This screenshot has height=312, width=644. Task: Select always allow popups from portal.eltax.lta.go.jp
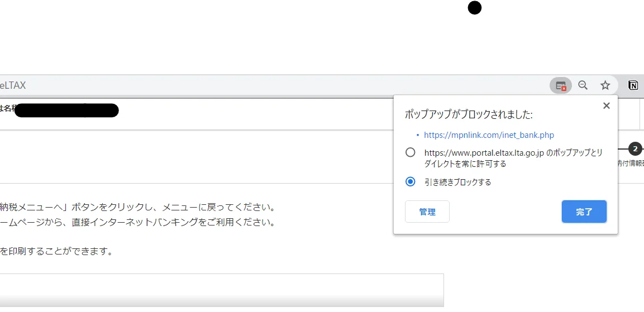click(x=411, y=153)
